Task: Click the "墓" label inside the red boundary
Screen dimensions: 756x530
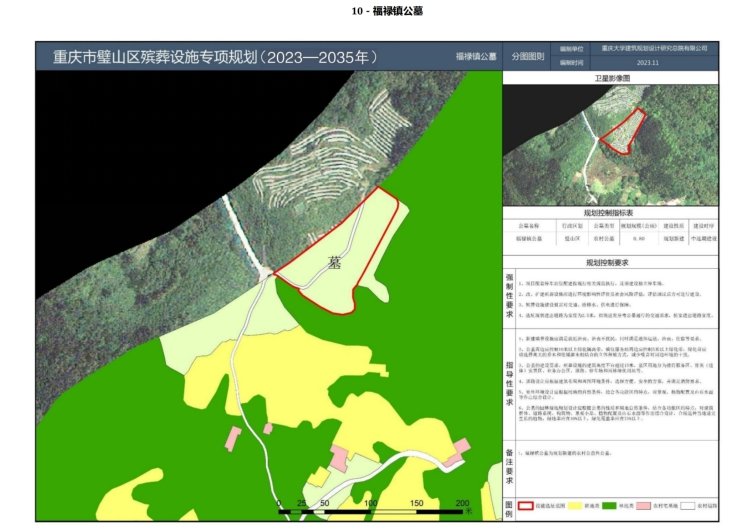Action: [335, 263]
